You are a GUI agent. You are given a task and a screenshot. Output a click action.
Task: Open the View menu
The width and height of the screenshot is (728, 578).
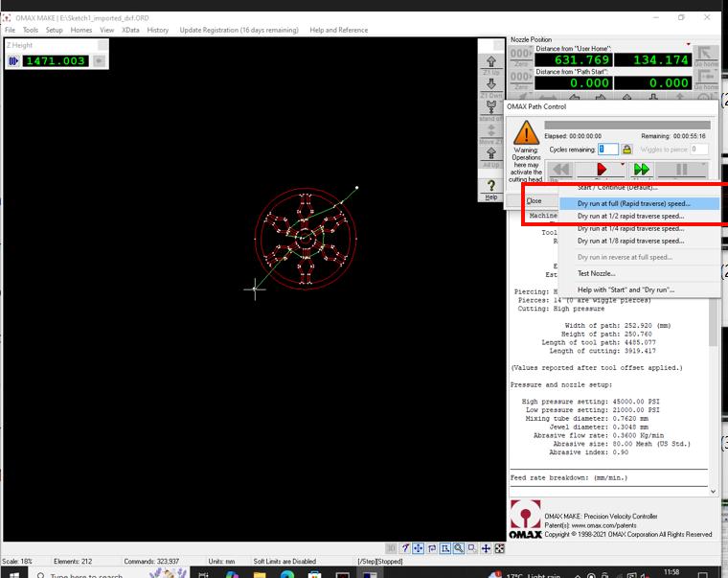pos(106,30)
